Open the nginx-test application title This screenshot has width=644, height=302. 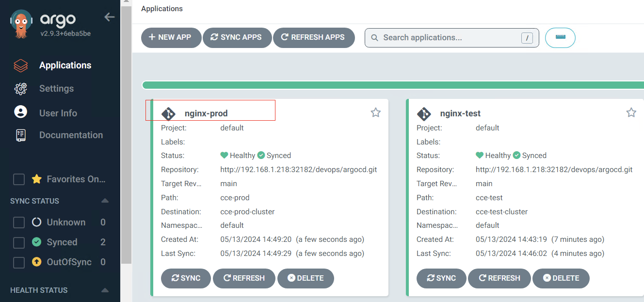[x=460, y=113]
